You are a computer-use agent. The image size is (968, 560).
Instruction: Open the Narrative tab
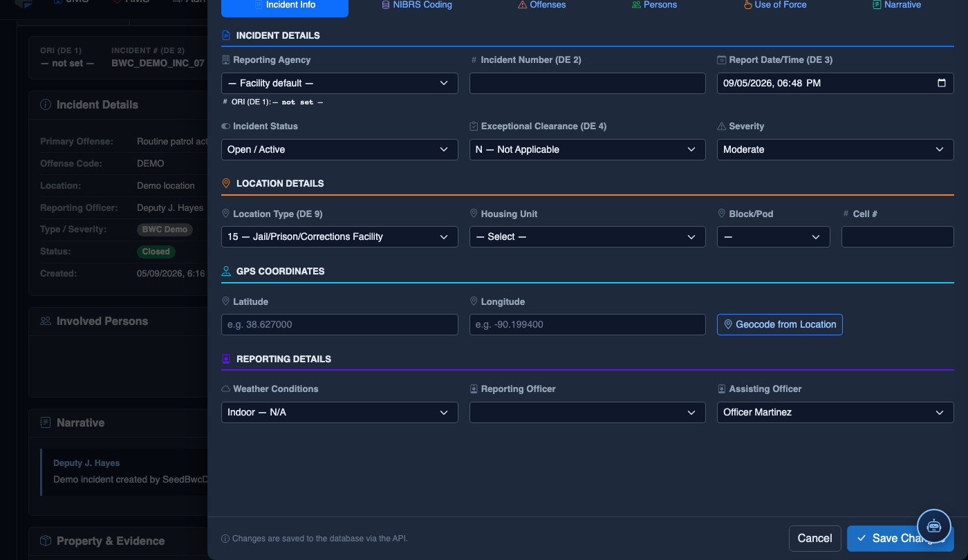point(897,5)
